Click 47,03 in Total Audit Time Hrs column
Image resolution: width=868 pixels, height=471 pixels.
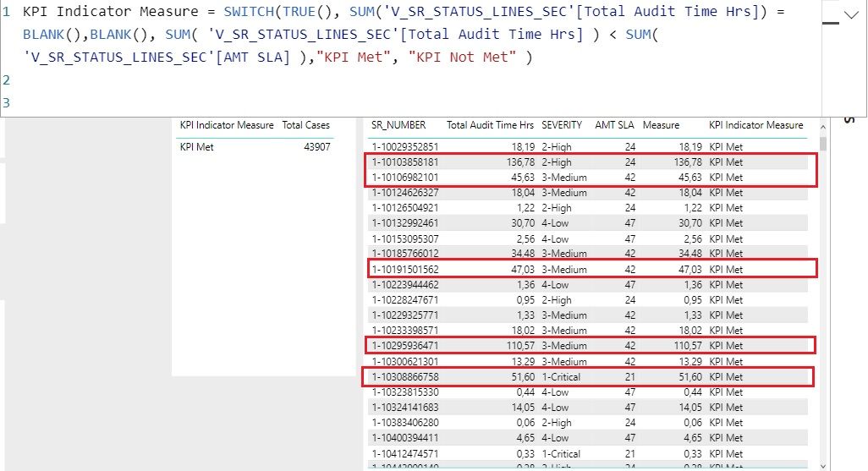pyautogui.click(x=523, y=269)
